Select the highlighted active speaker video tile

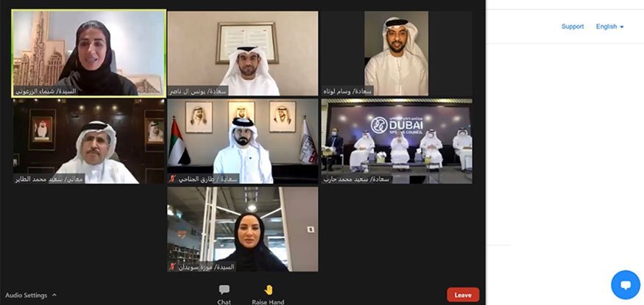point(89,54)
